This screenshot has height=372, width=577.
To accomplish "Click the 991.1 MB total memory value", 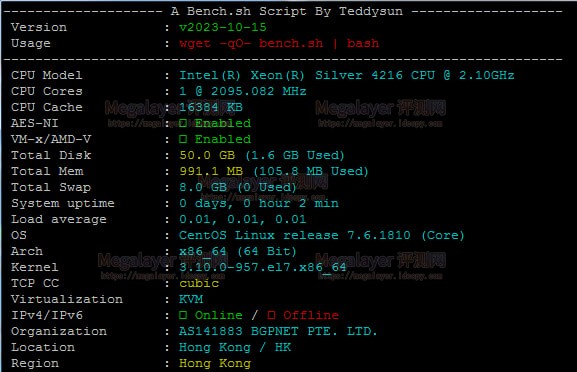I will [211, 171].
